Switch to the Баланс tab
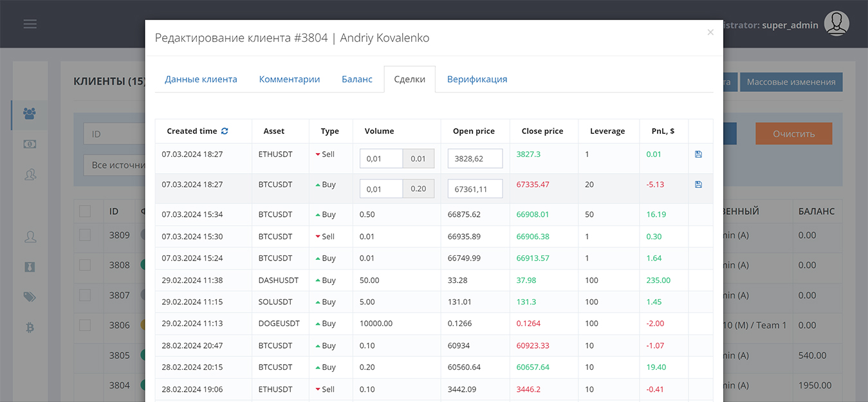The height and width of the screenshot is (402, 868). tap(356, 79)
